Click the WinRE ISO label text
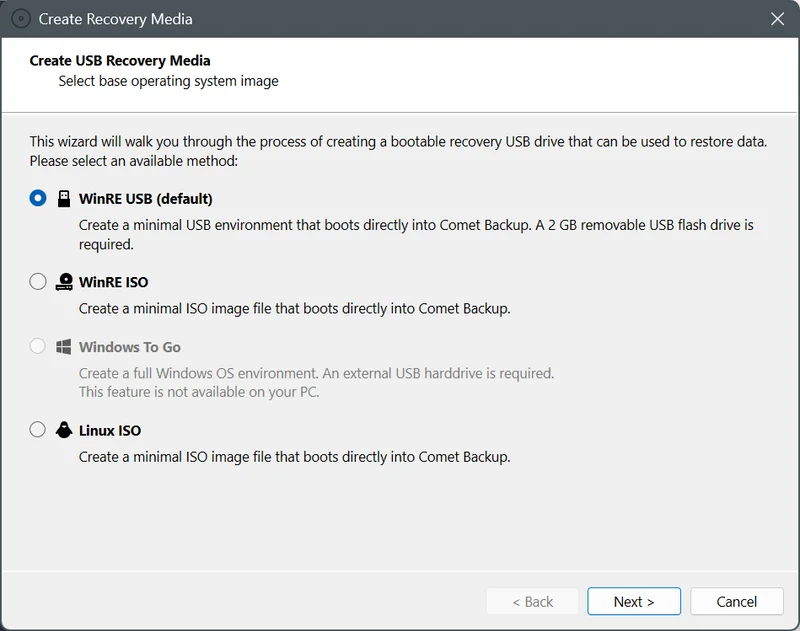Screen dimensions: 800x631 [x=113, y=282]
